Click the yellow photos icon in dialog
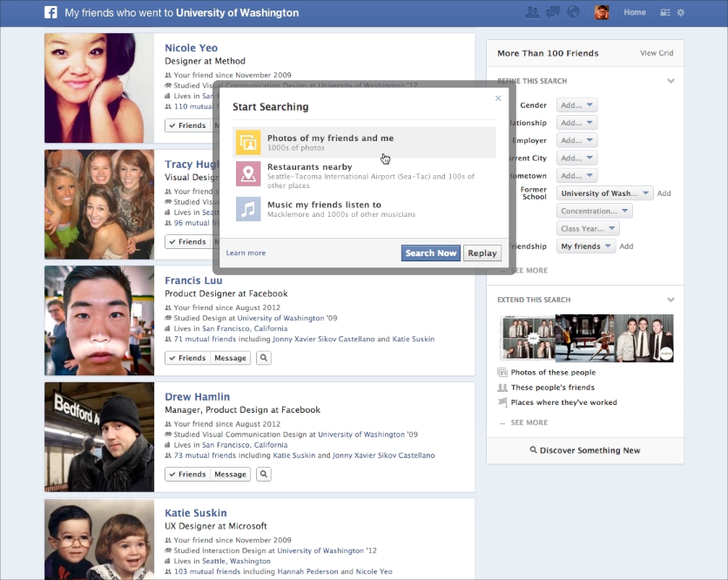The height and width of the screenshot is (580, 728). coord(248,142)
